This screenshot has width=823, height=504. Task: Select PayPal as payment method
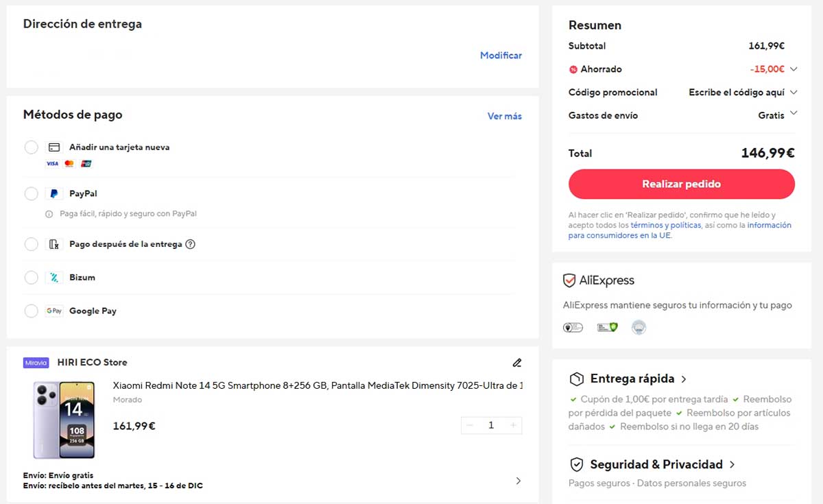click(31, 193)
